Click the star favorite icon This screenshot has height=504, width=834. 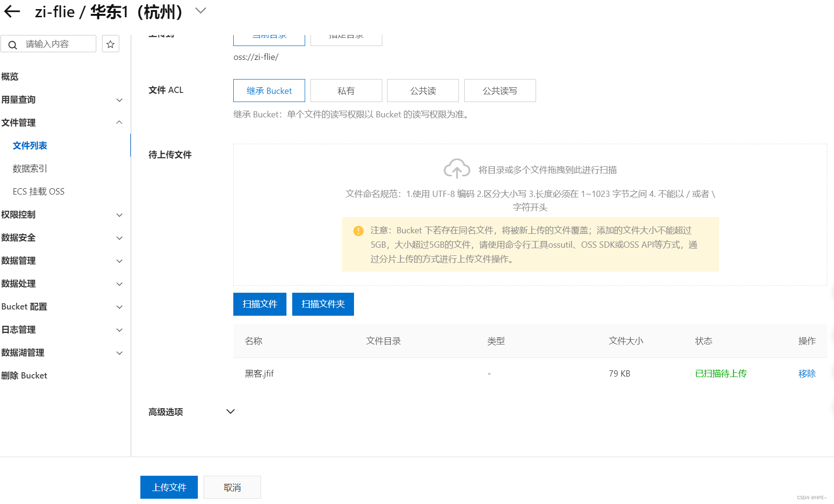[111, 44]
